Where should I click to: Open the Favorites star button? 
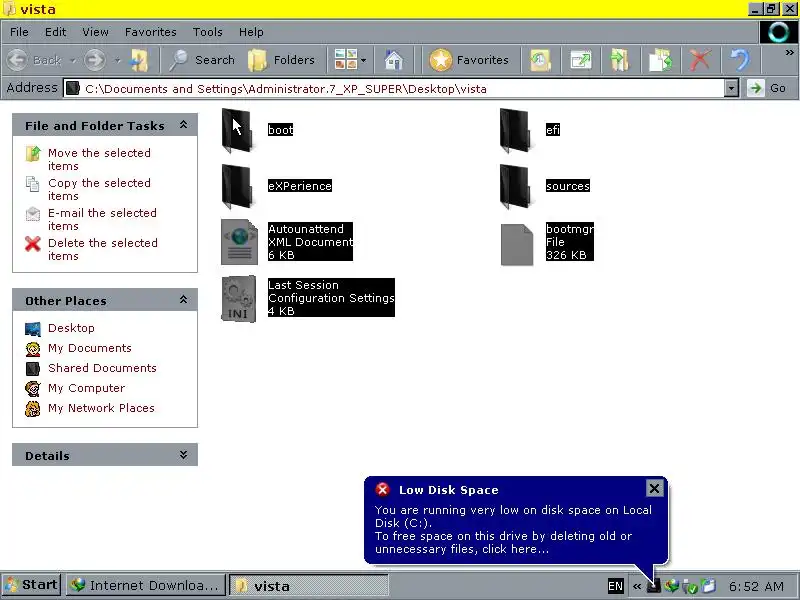tap(469, 60)
